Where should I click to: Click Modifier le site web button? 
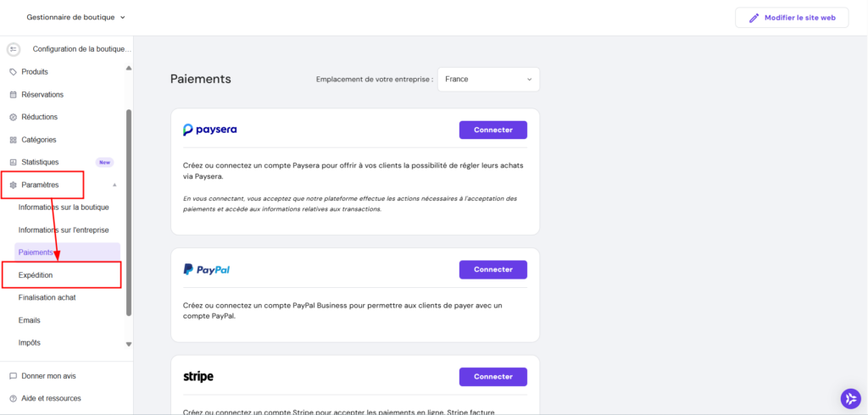(x=792, y=18)
